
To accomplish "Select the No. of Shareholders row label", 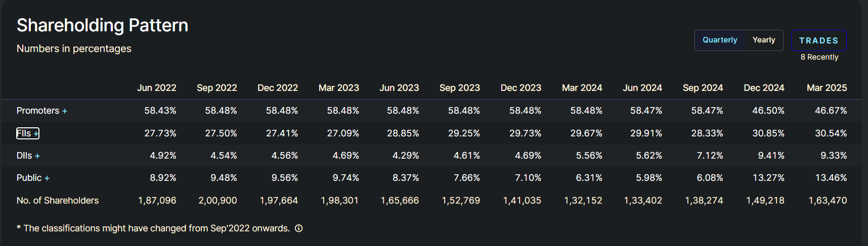I will pyautogui.click(x=58, y=201).
